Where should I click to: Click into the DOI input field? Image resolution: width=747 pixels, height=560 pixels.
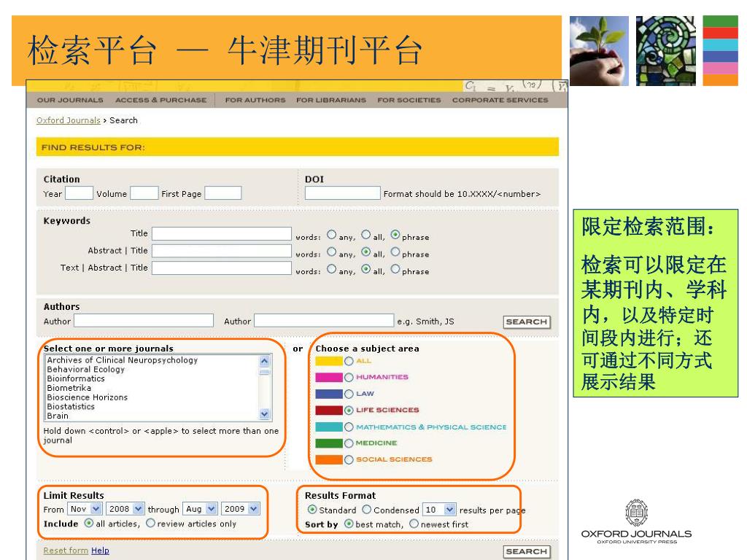tap(343, 192)
